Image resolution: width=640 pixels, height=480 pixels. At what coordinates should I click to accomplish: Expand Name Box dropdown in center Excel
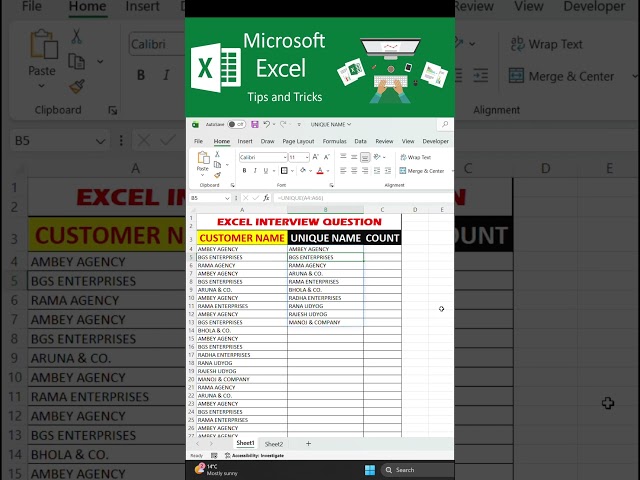point(227,198)
